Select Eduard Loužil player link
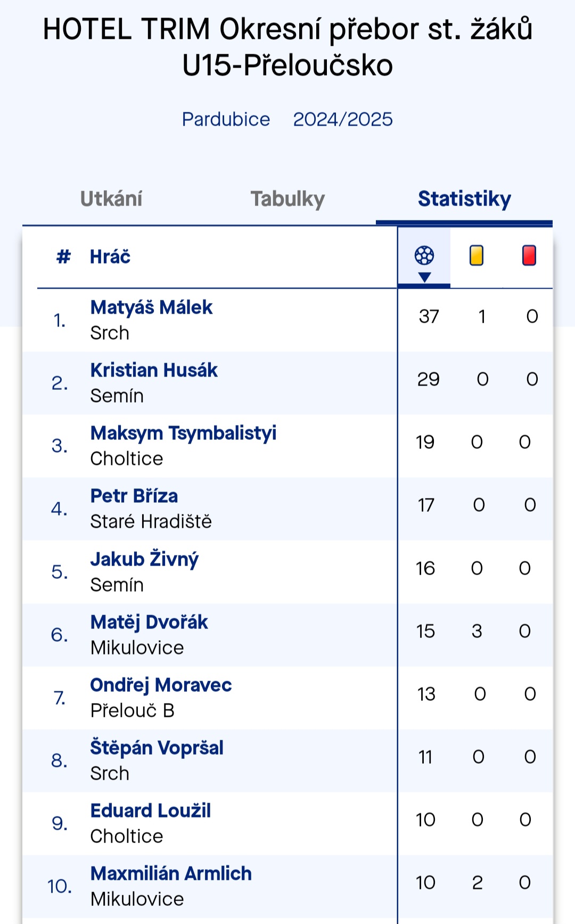575x924 pixels. pos(151,811)
